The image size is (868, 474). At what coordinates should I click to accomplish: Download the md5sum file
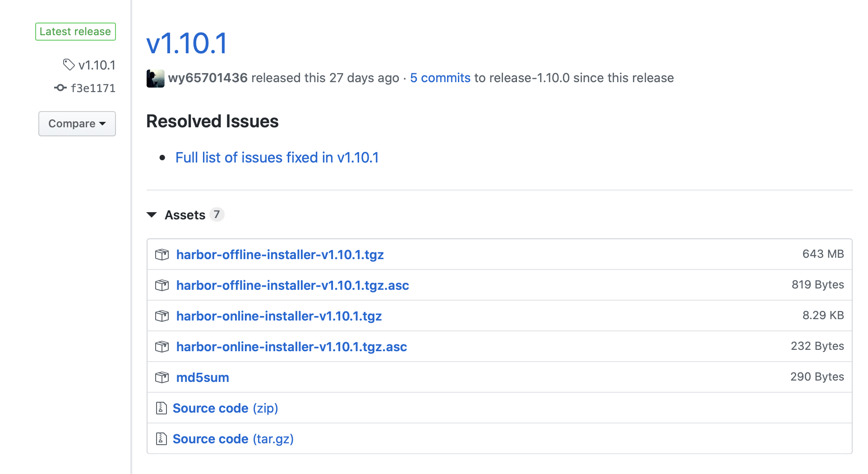tap(203, 377)
